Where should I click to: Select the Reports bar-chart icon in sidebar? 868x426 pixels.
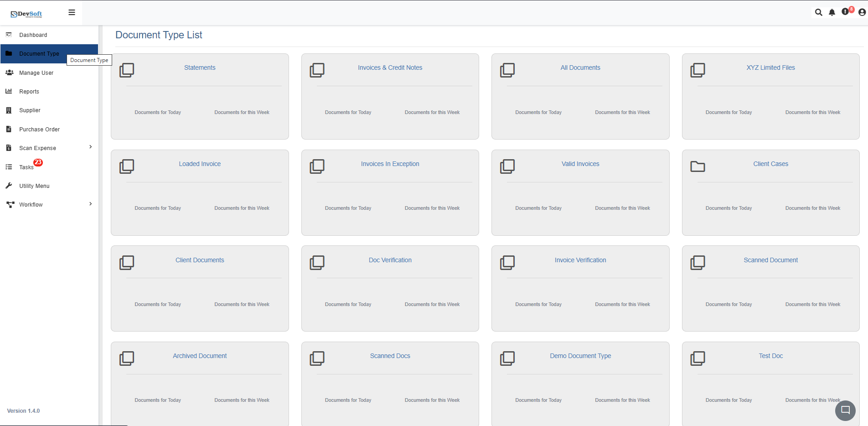pos(10,91)
